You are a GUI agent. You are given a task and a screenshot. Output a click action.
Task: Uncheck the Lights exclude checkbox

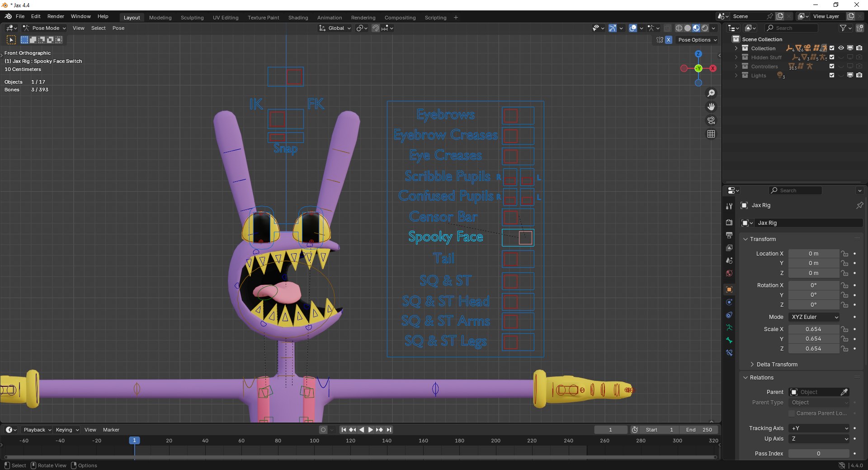[832, 75]
